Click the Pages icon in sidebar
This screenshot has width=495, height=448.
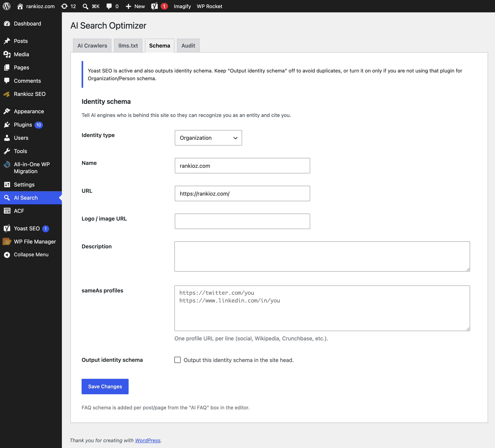point(7,67)
